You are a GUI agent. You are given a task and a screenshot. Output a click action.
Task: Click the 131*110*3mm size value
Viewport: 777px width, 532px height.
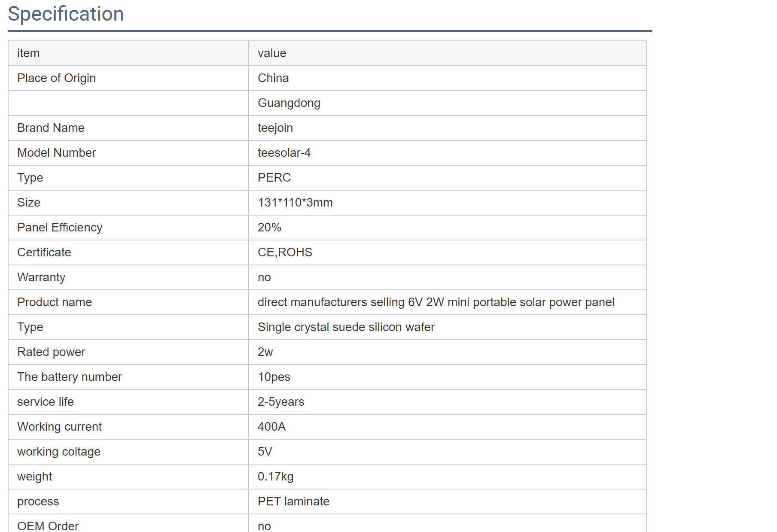[295, 203]
